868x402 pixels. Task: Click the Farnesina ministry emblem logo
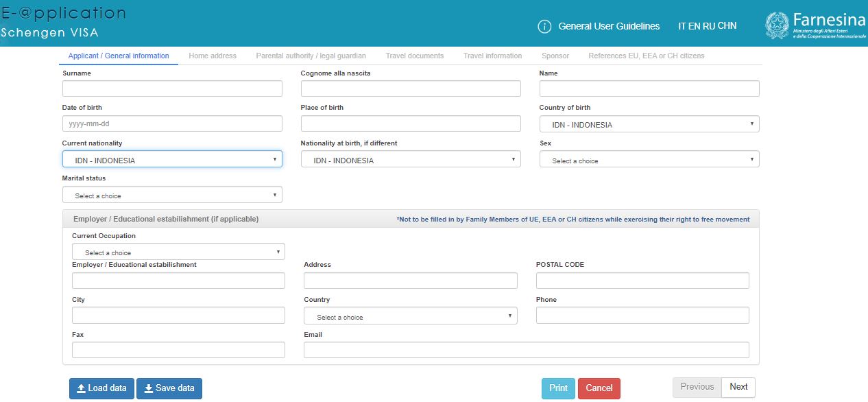pos(777,25)
